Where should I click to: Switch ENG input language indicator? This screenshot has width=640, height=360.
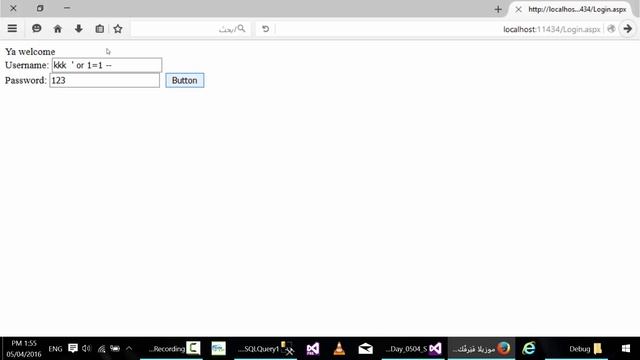coord(55,349)
